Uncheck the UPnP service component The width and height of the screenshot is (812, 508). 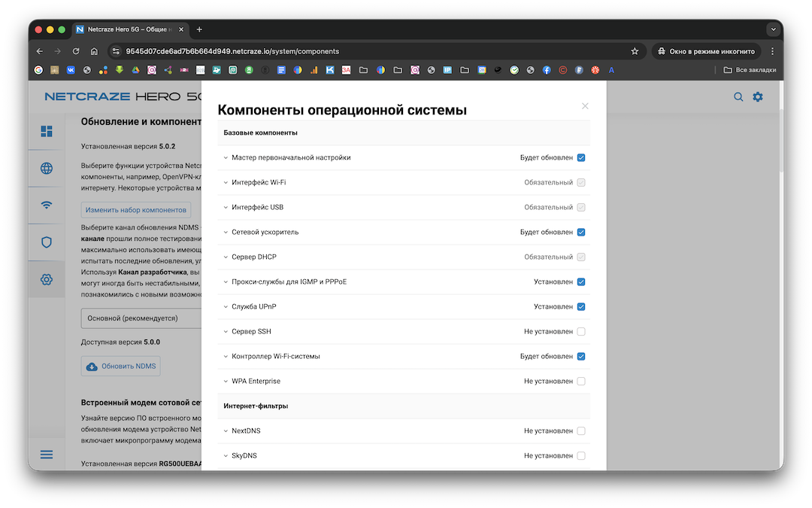(581, 307)
